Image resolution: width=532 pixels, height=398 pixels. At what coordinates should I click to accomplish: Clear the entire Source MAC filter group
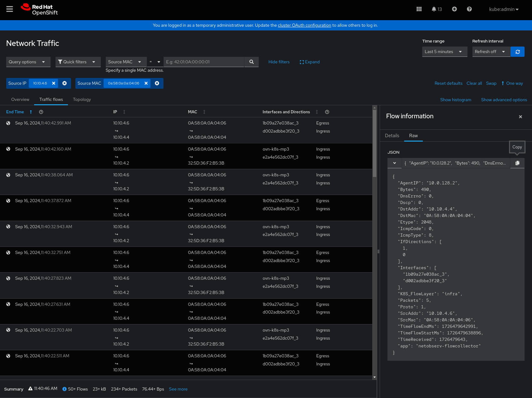tap(157, 84)
